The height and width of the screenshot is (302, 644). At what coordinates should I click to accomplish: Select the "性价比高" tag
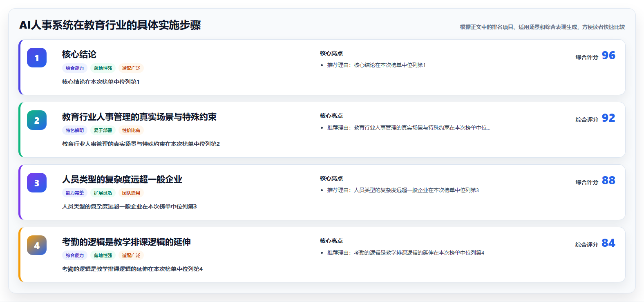[x=131, y=130]
